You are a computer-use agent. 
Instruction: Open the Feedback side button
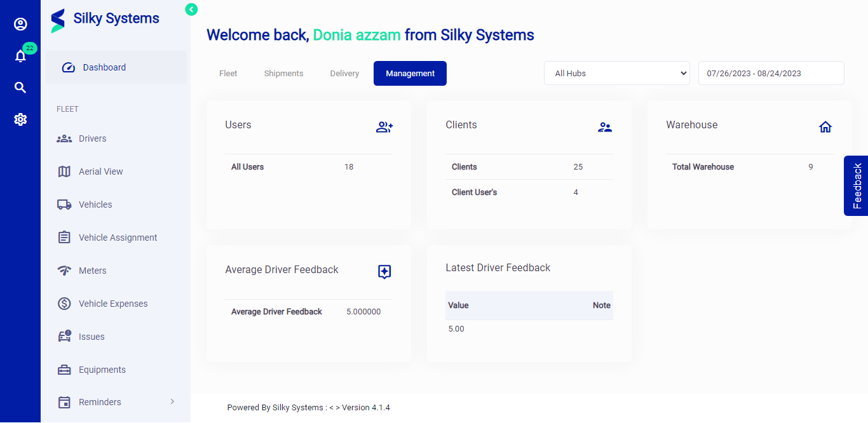tap(857, 185)
